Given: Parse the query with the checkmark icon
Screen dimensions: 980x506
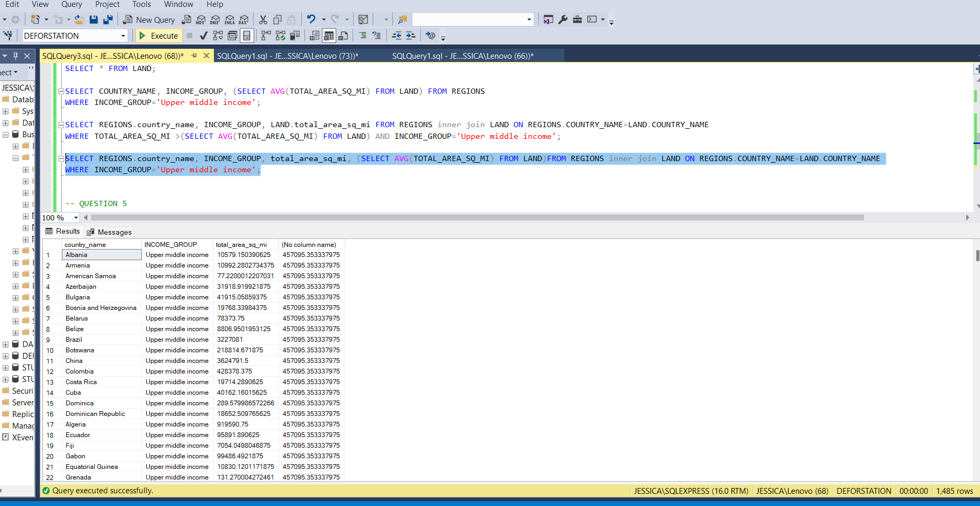Looking at the screenshot, I should point(203,35).
